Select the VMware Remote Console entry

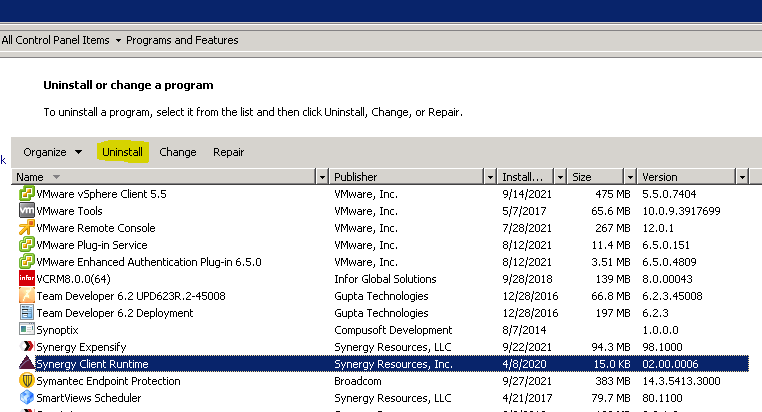pyautogui.click(x=383, y=228)
